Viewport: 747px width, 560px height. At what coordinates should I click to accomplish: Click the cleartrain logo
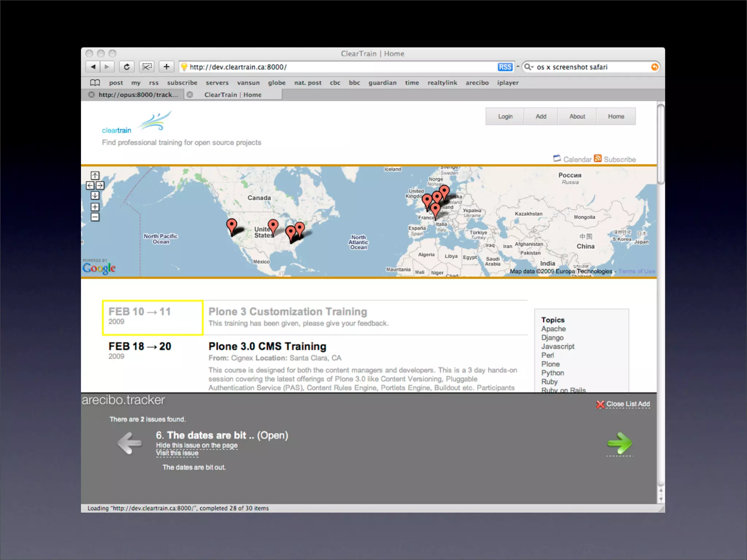136,122
